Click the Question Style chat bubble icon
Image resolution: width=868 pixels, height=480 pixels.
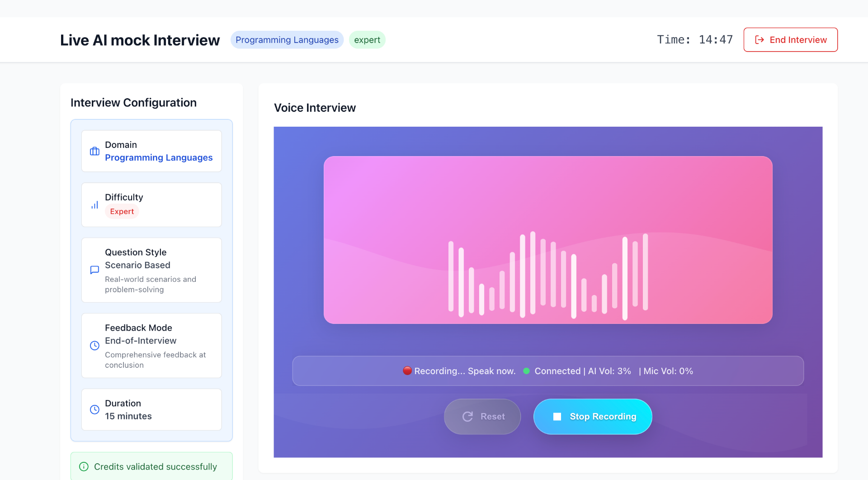[x=94, y=270]
